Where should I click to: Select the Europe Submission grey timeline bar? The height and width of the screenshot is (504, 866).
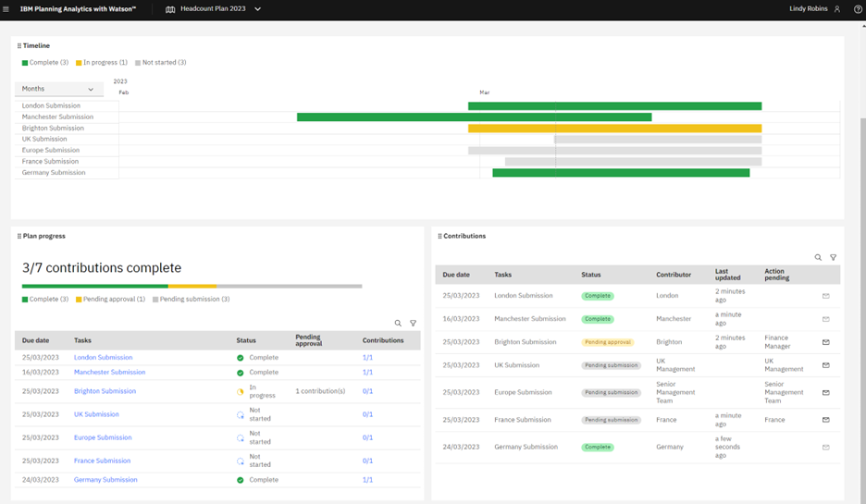(x=614, y=151)
